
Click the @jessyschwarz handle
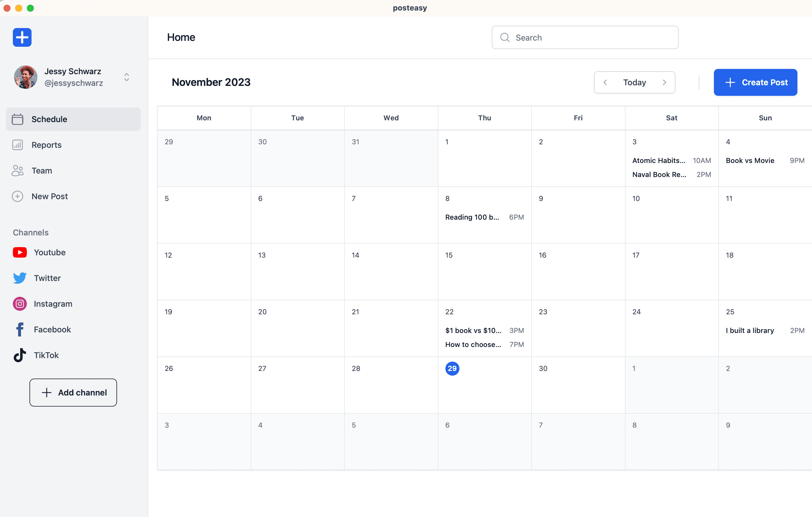[74, 83]
